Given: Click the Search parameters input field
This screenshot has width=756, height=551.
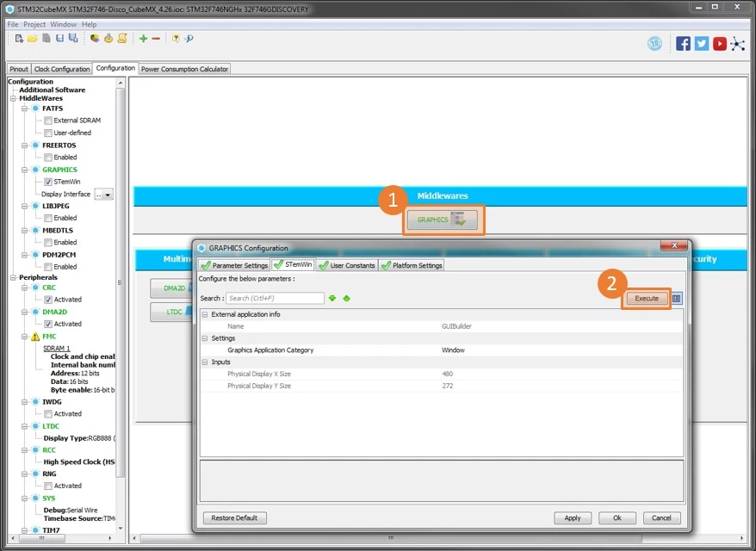Looking at the screenshot, I should point(275,299).
